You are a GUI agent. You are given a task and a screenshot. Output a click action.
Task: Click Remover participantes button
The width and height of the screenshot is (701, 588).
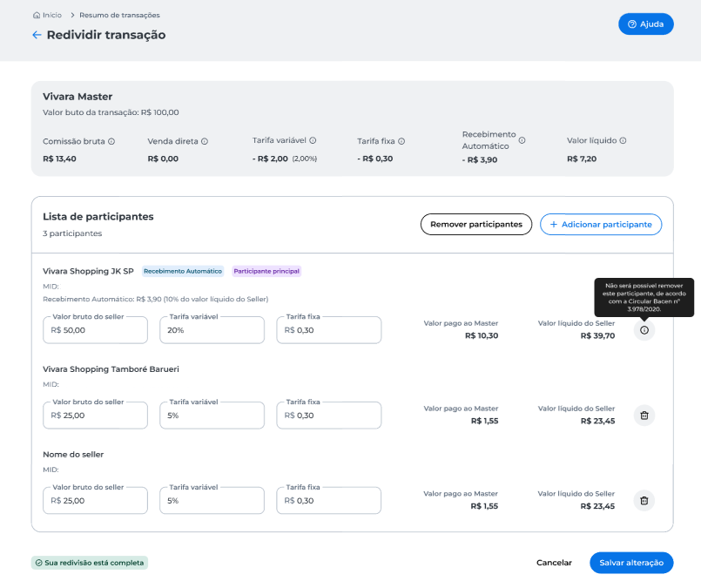pos(476,225)
